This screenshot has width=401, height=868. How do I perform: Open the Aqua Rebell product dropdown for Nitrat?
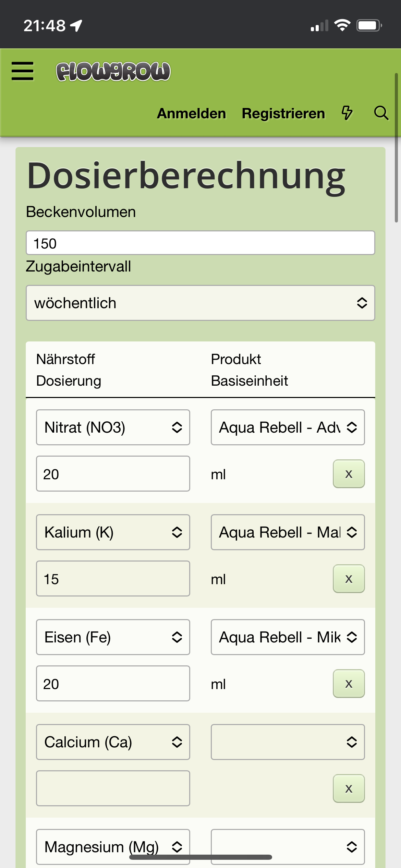point(288,427)
